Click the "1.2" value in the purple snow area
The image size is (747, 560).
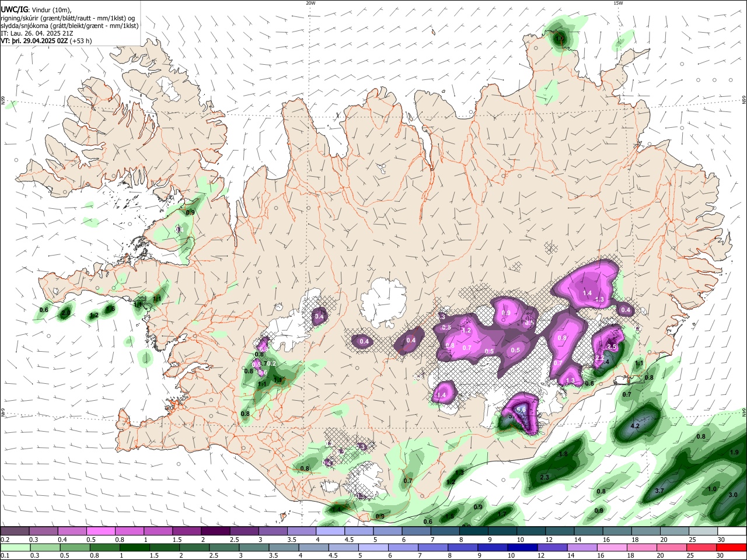(466, 330)
